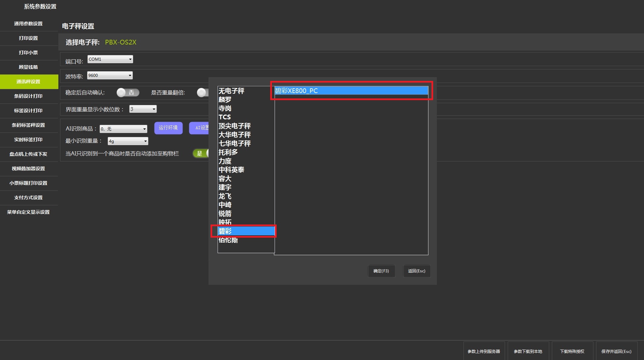Screen dimensions: 644x360
Task: Open 支付方式设置 in the sidebar
Action: (29, 198)
